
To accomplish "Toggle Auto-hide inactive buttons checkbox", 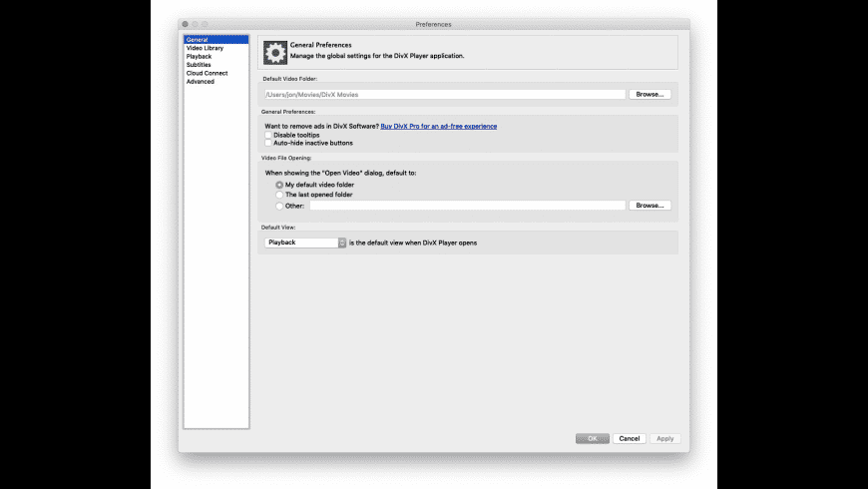I will [x=268, y=143].
